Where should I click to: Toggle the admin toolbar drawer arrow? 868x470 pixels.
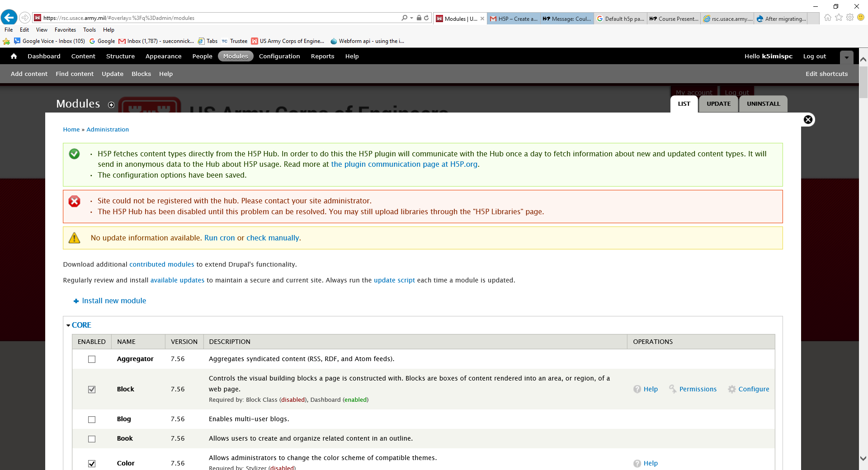coord(847,57)
